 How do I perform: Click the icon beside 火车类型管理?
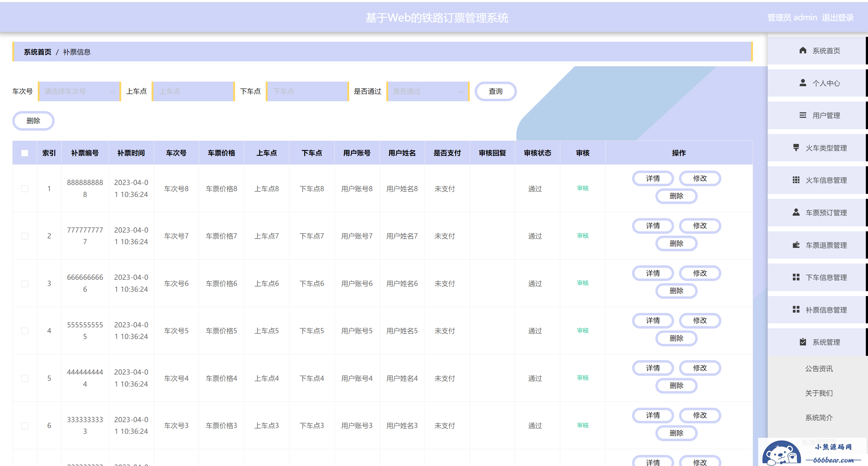tap(796, 148)
